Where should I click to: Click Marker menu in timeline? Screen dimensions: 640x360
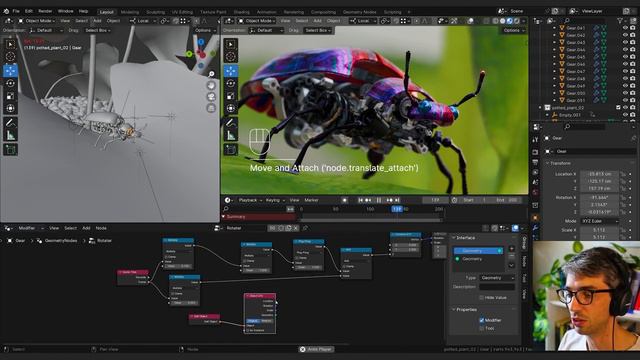tap(311, 200)
